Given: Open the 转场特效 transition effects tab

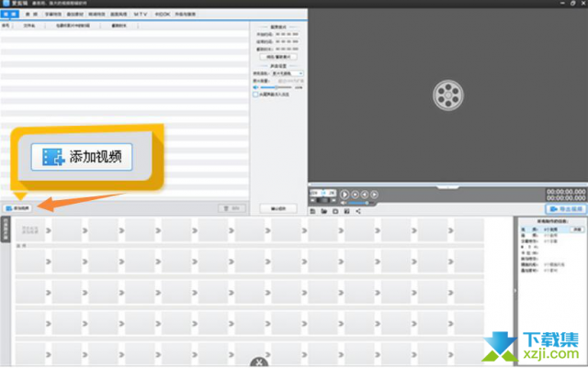Looking at the screenshot, I should 96,15.
